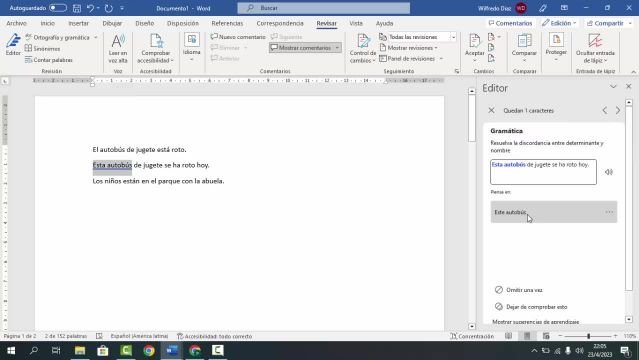This screenshot has height=360, width=639.
Task: Click the Buscar search box
Action: 324,8
